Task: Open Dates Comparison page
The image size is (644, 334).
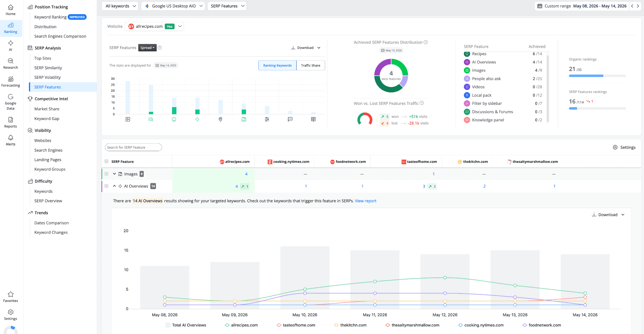Action: [x=52, y=223]
